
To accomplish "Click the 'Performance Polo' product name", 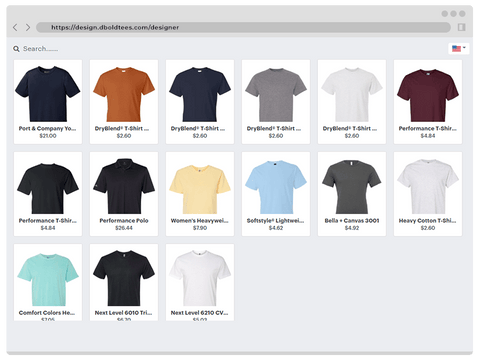I will point(124,221).
